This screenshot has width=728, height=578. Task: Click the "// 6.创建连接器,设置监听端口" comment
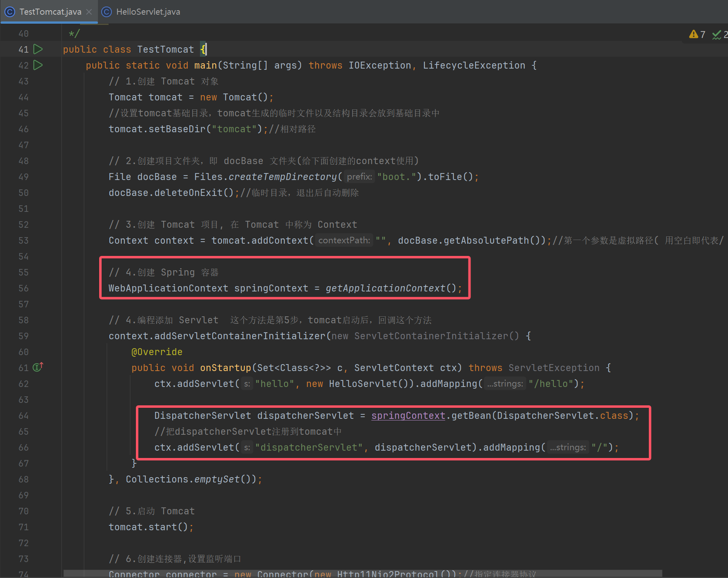[x=175, y=559]
